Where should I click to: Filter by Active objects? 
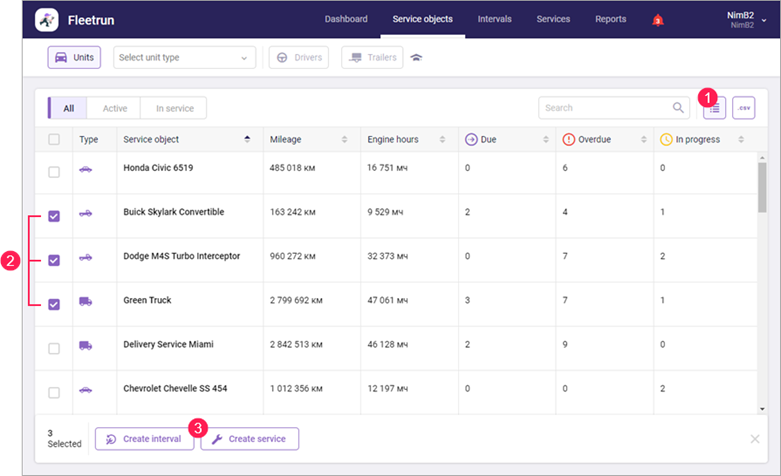pos(115,108)
